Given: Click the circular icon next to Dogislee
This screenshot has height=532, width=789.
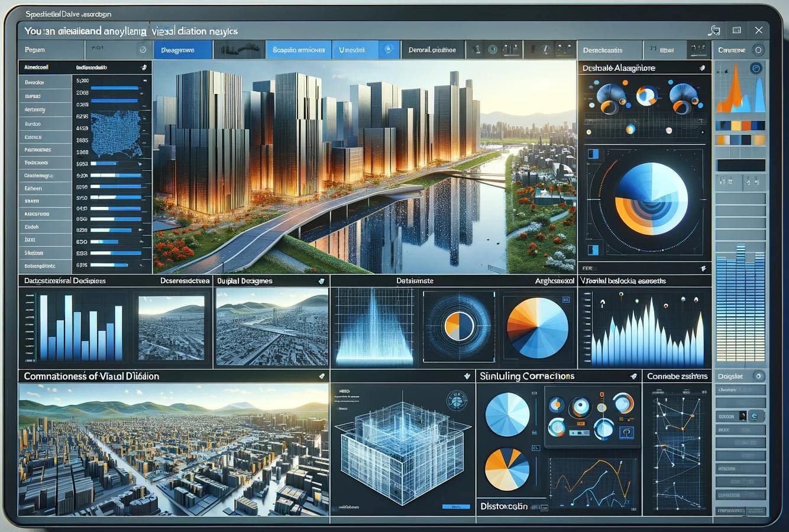Looking at the screenshot, I should pyautogui.click(x=758, y=376).
